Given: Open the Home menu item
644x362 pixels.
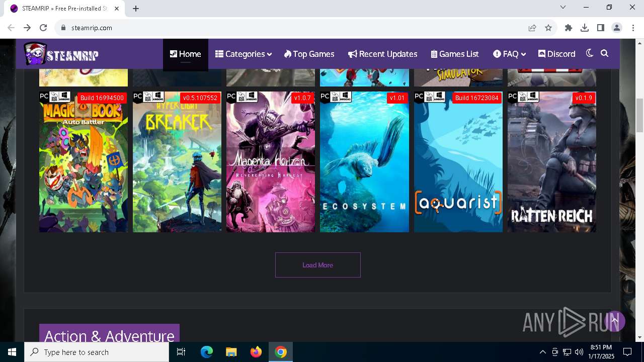Looking at the screenshot, I should click(x=185, y=54).
